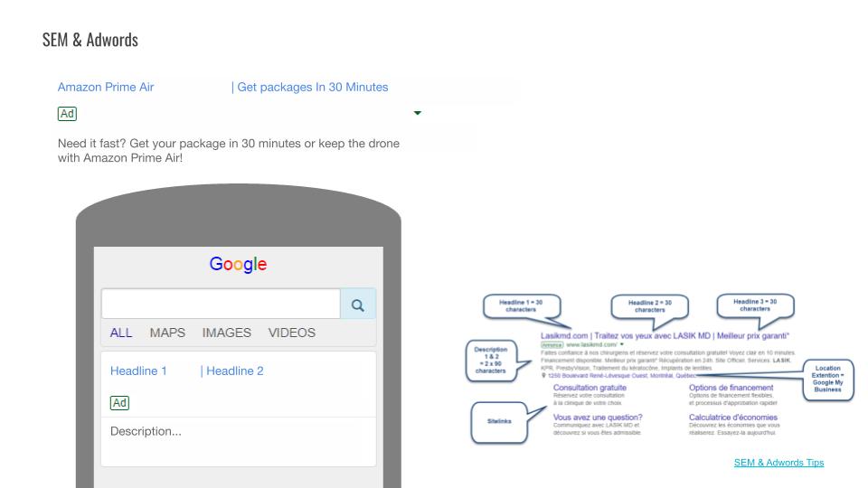Click the 1250 Boulevard René-Lévesque address line
This screenshot has width=868, height=488.
[620, 376]
